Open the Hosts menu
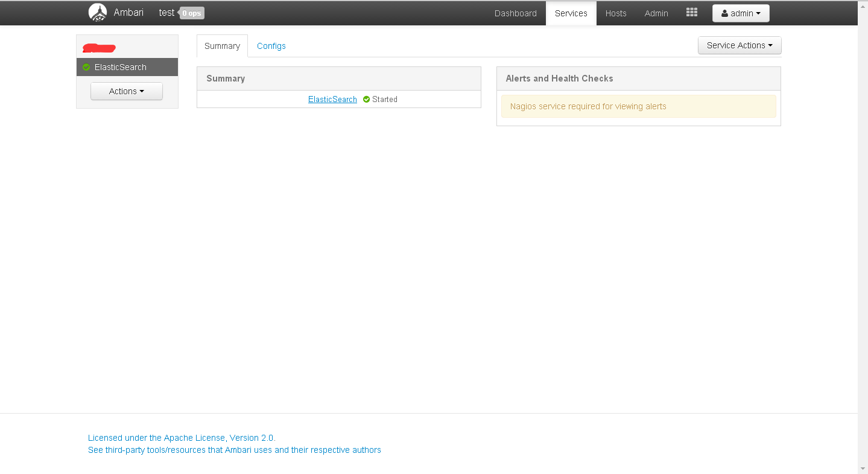This screenshot has height=474, width=868. click(x=616, y=13)
